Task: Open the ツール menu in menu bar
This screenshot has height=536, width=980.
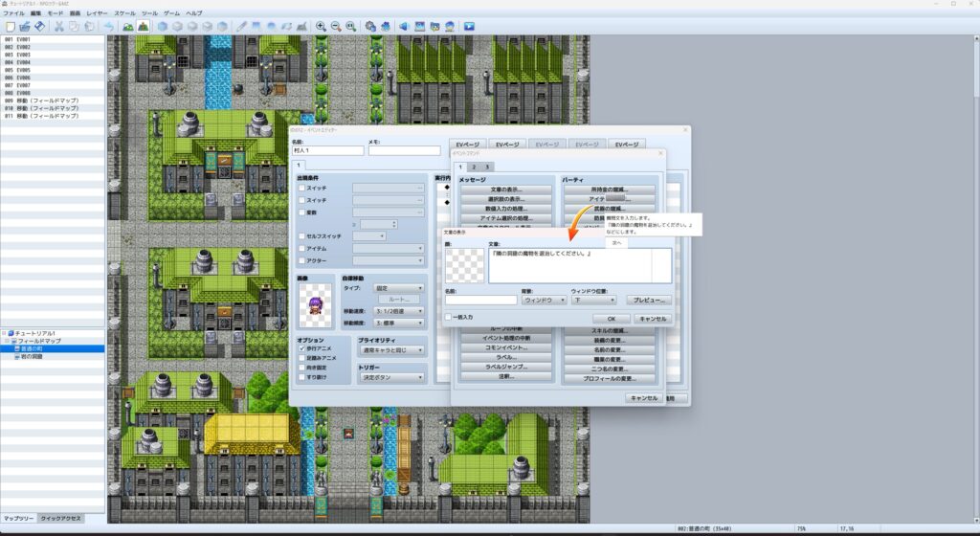Action: click(149, 13)
